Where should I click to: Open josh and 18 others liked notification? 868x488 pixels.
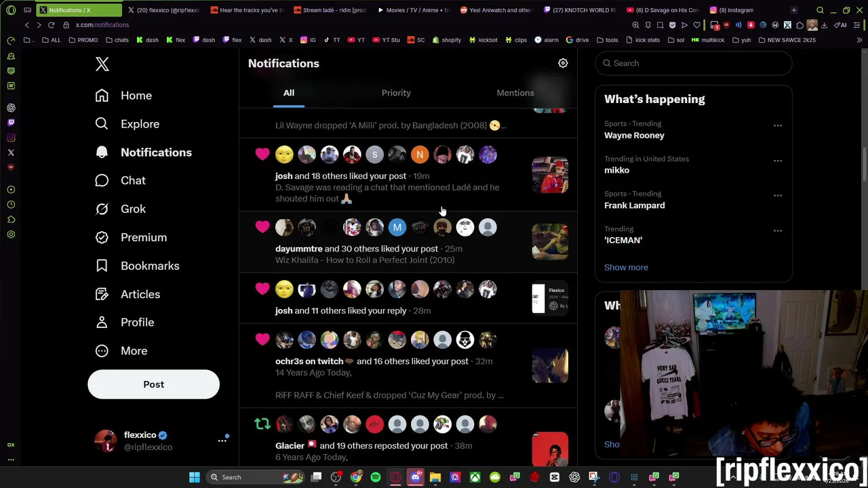point(408,176)
